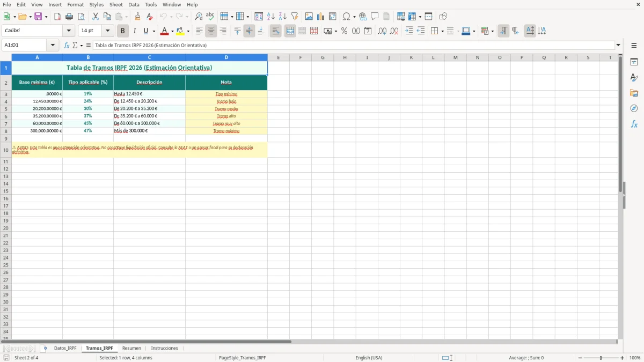Click Format as Percent icon
The height and width of the screenshot is (362, 644).
tap(345, 31)
